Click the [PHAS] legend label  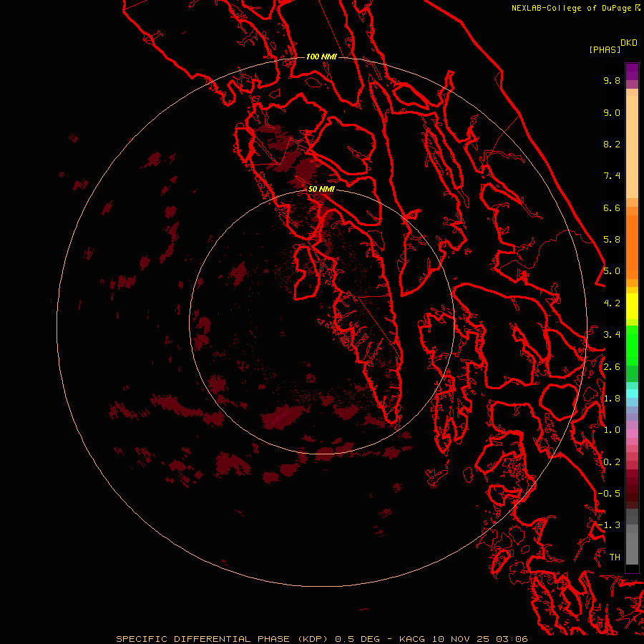(x=605, y=49)
